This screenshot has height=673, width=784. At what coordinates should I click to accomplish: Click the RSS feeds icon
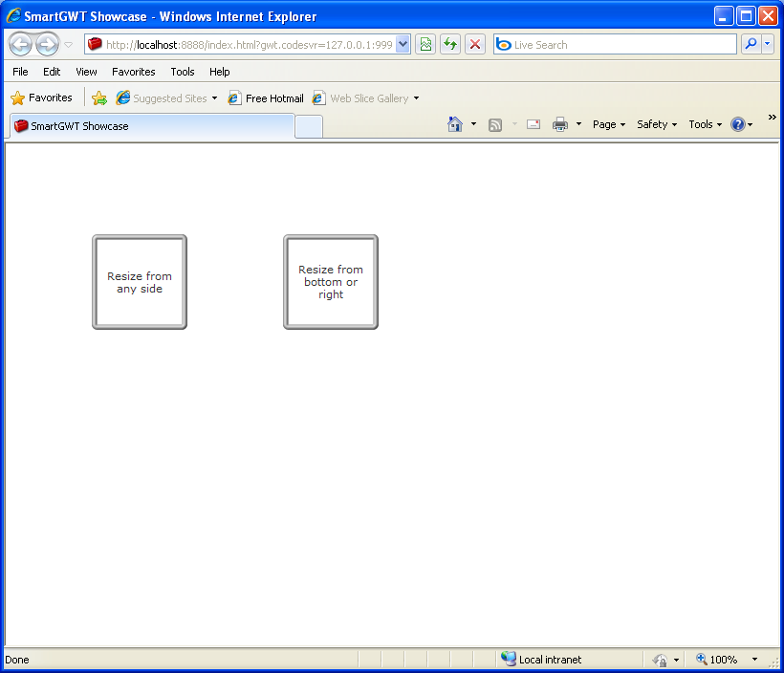(x=495, y=124)
